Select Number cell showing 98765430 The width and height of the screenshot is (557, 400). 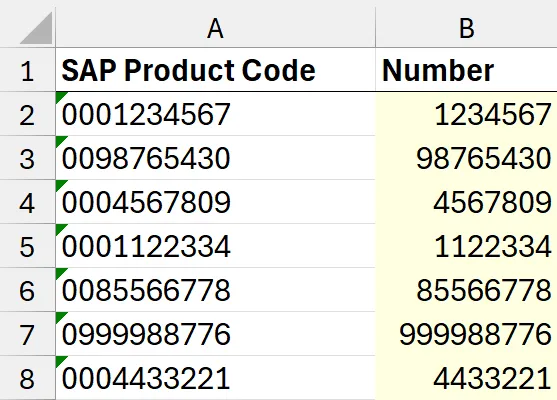coord(466,158)
